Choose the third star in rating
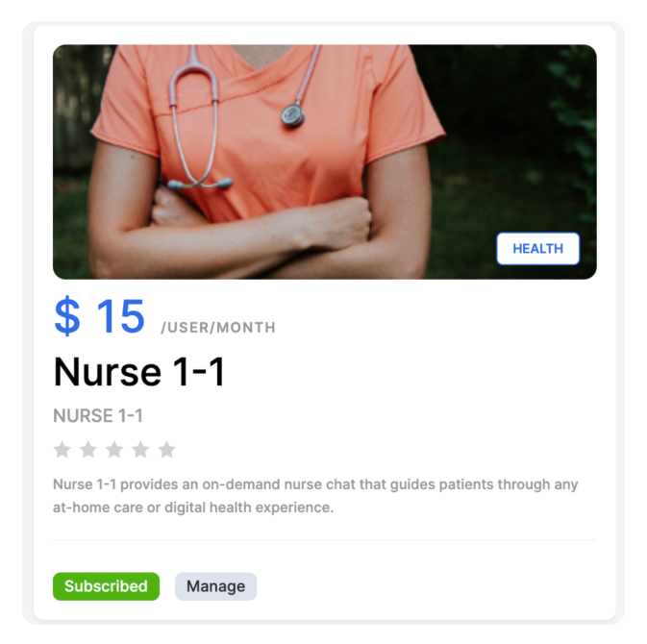The height and width of the screenshot is (644, 647). tap(114, 449)
